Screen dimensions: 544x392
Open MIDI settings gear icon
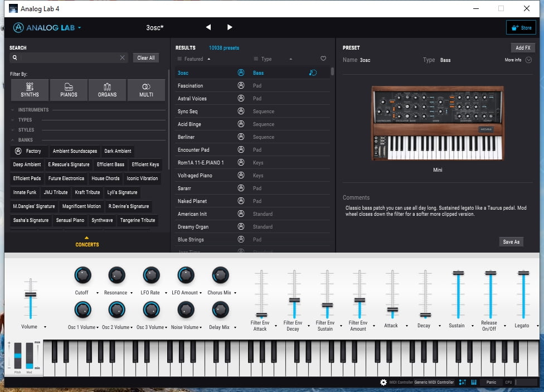(383, 383)
